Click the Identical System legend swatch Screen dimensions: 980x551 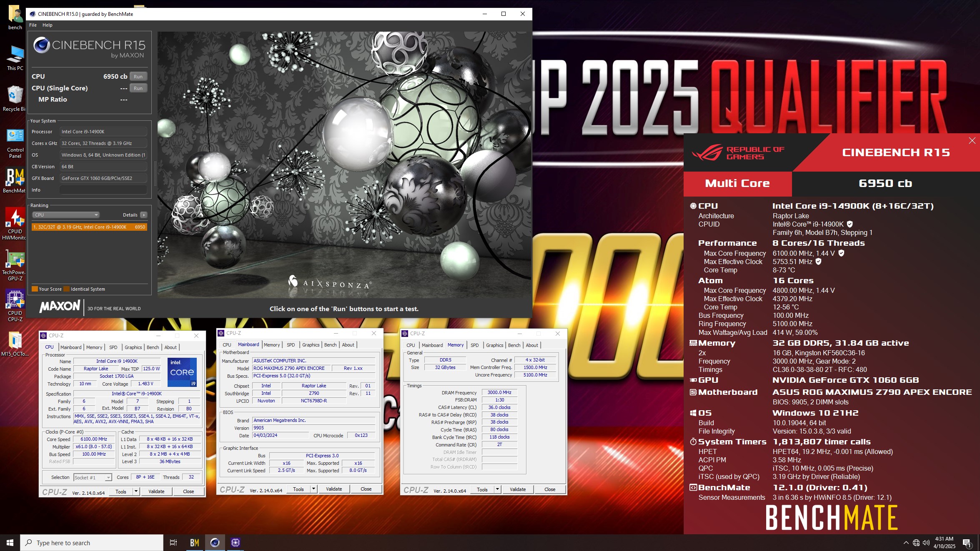pos(66,289)
